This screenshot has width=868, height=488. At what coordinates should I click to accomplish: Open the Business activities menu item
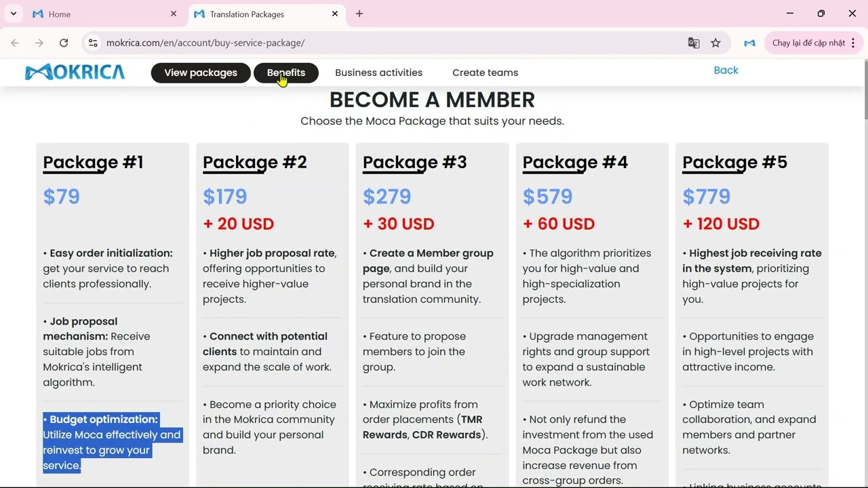click(x=378, y=73)
